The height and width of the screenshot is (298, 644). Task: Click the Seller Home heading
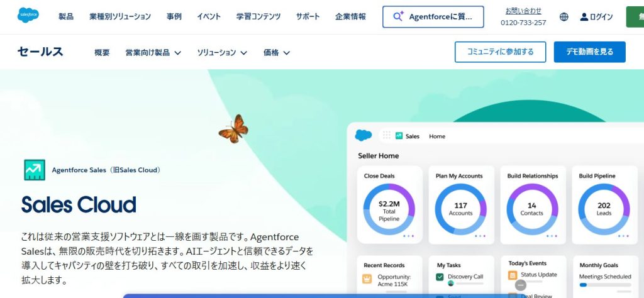(378, 156)
